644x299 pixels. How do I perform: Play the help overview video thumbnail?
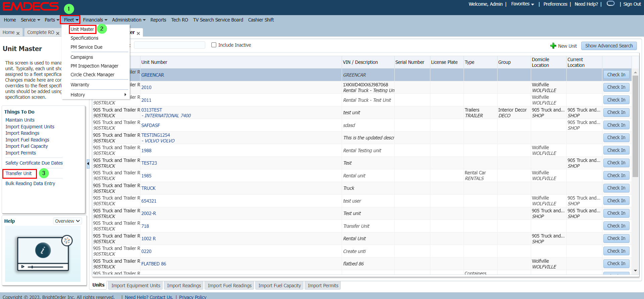click(43, 254)
